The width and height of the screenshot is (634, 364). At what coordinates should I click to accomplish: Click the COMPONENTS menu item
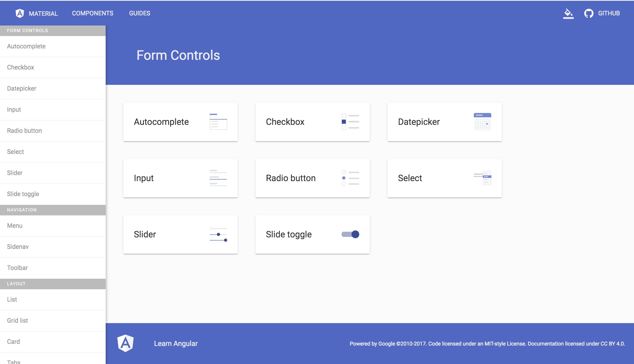click(x=92, y=13)
